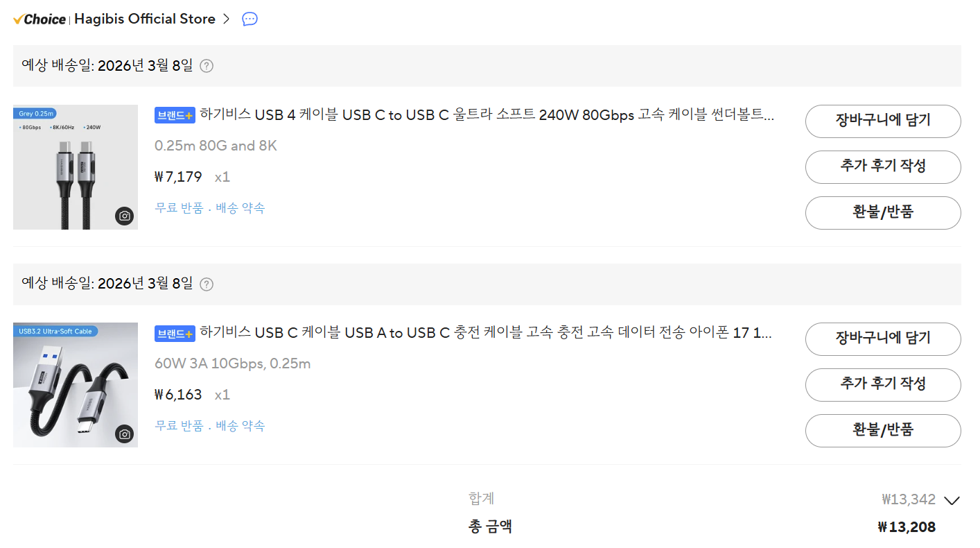This screenshot has height=548, width=980.
Task: Click 브랜드+ badge on USB A to C item
Action: pos(174,334)
